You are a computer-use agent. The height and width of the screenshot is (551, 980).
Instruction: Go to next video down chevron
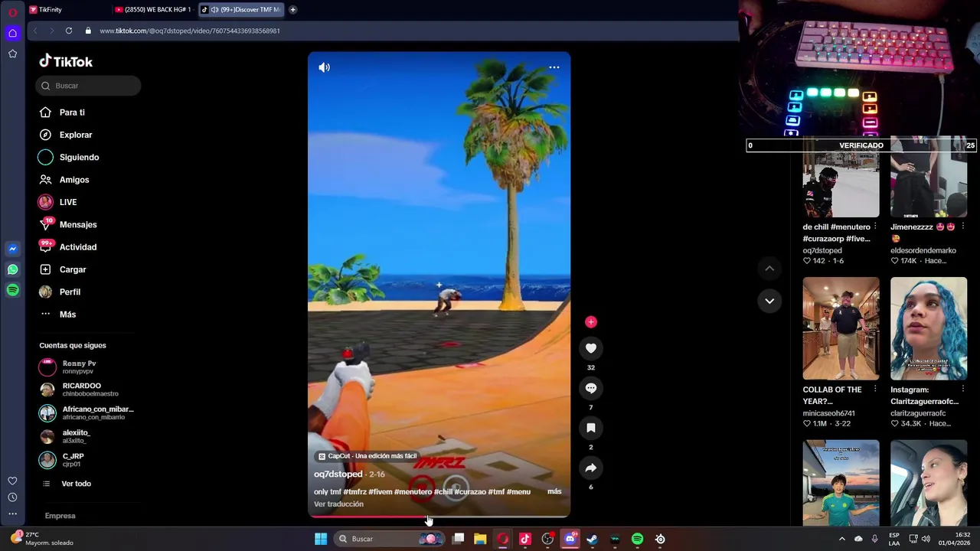(769, 301)
